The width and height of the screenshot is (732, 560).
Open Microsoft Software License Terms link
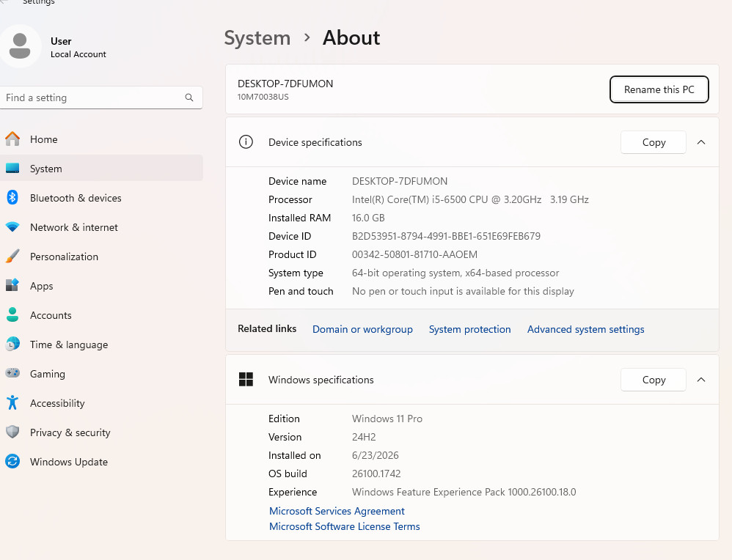coord(345,526)
